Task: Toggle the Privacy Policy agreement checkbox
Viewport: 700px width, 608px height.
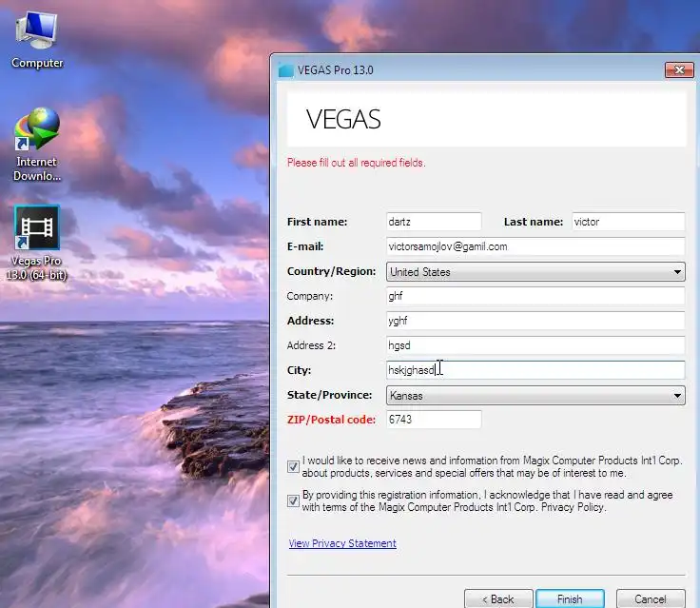Action: 293,500
